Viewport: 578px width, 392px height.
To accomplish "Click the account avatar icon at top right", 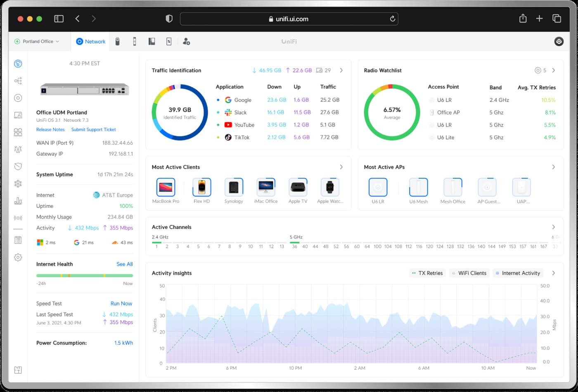I will click(559, 41).
